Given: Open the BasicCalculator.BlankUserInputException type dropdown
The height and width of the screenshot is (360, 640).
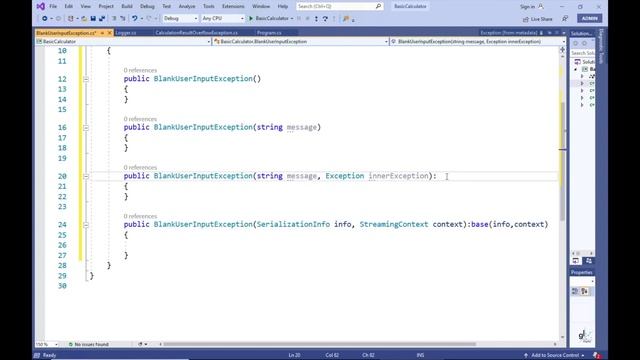Looking at the screenshot, I should pyautogui.click(x=300, y=42).
